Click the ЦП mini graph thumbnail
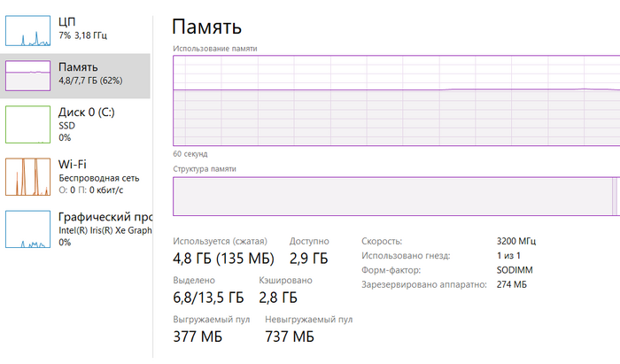This screenshot has height=364, width=620. point(28,30)
